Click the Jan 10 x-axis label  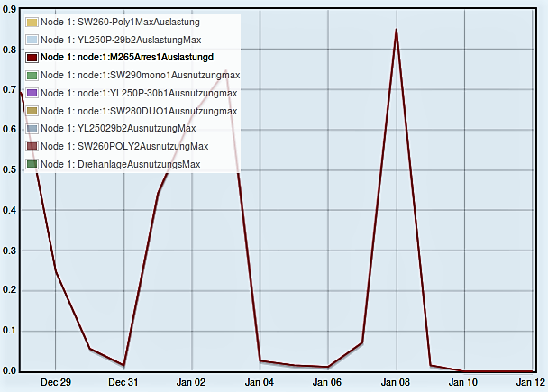point(464,382)
